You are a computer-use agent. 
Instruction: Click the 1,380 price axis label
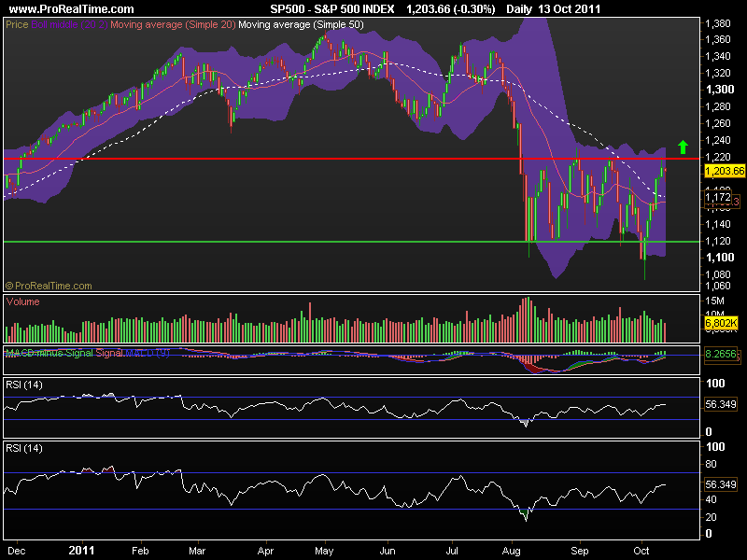718,23
